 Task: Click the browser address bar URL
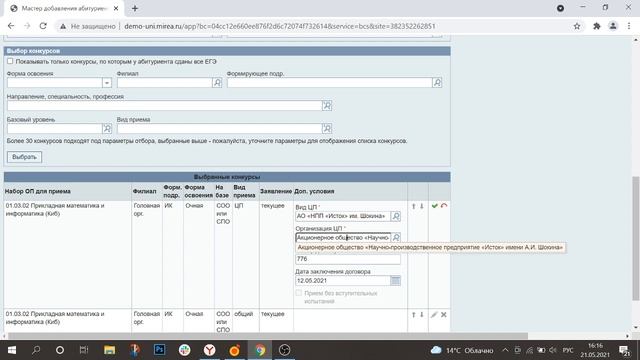coord(280,26)
